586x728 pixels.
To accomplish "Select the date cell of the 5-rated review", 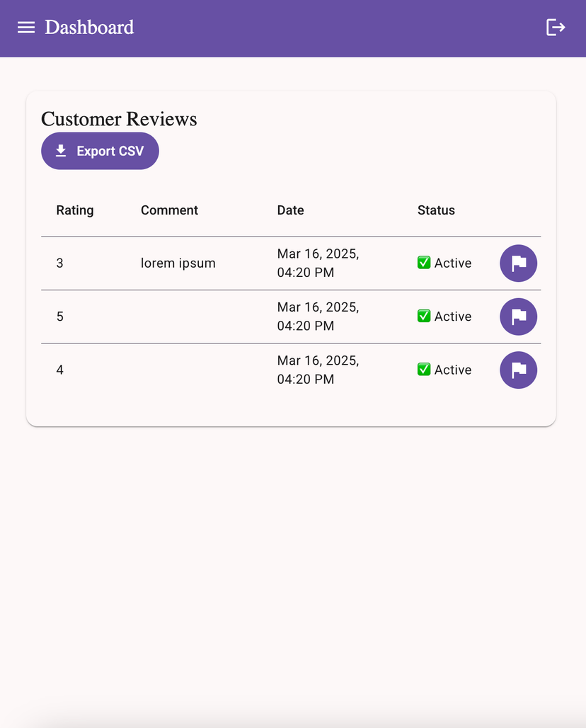I will pyautogui.click(x=318, y=317).
